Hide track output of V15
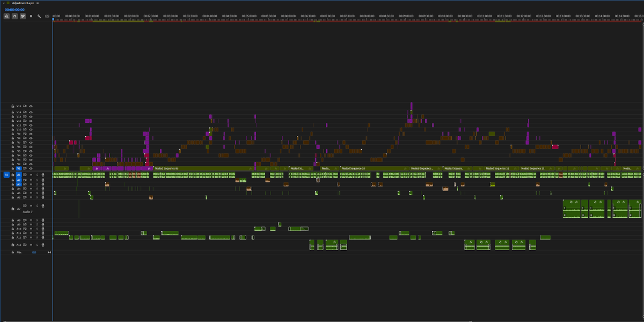This screenshot has height=322, width=644. click(x=31, y=106)
